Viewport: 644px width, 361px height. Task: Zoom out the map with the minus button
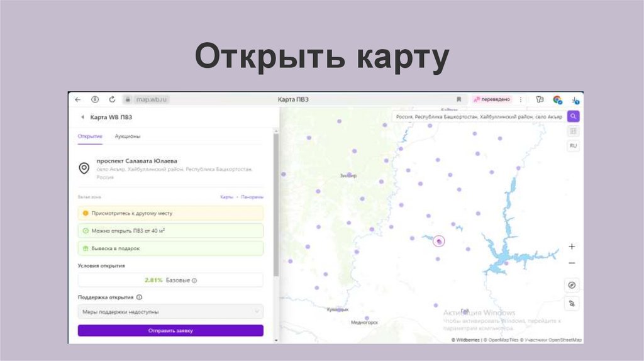(572, 263)
